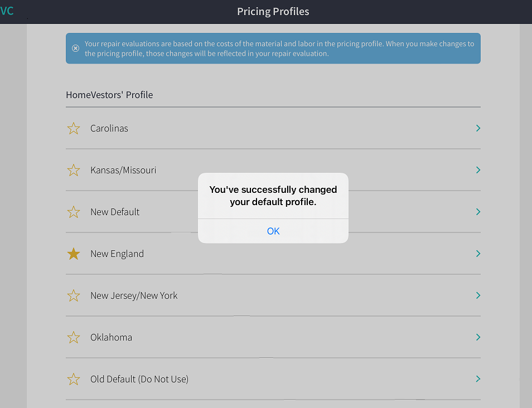The width and height of the screenshot is (532, 408).
Task: Click New Jersey/New York chevron arrow
Action: [x=478, y=295]
